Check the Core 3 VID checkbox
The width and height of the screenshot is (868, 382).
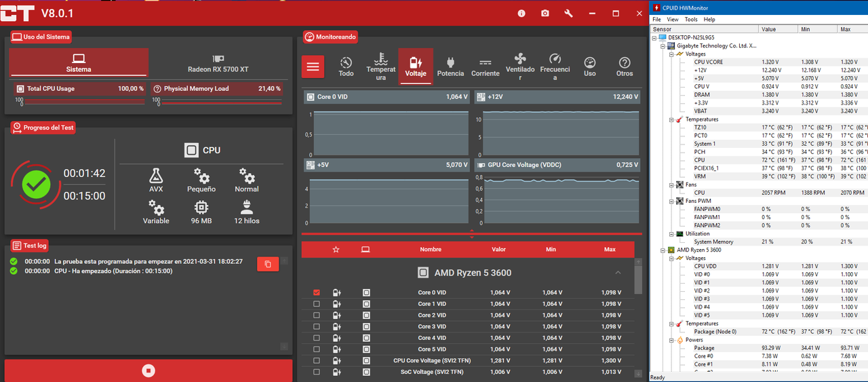click(317, 326)
